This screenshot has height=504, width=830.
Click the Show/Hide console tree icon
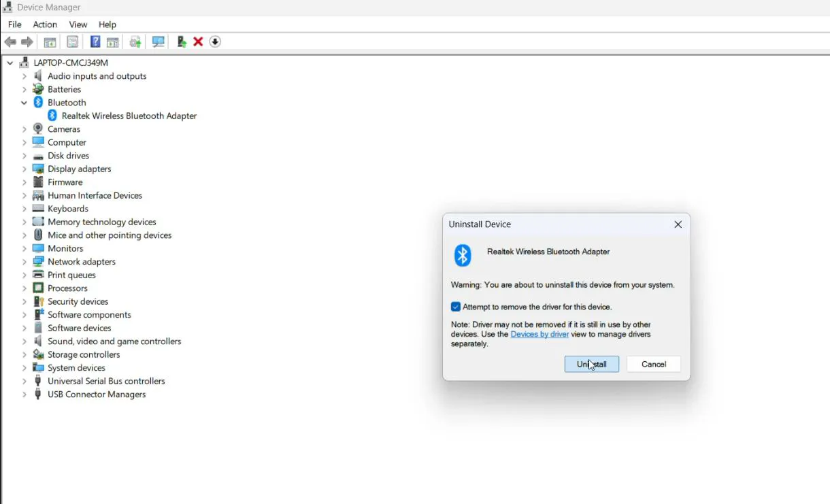point(49,41)
